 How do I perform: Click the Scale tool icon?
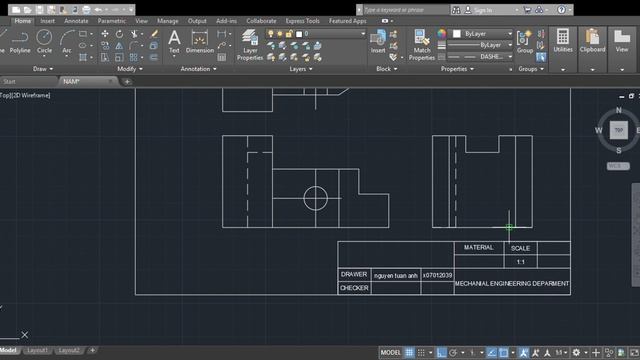[x=119, y=58]
